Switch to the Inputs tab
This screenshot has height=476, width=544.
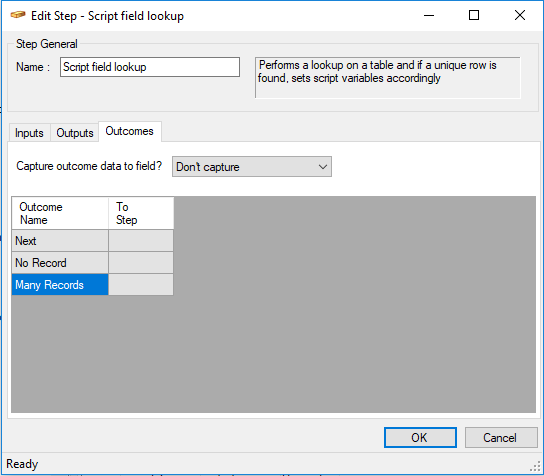pos(29,133)
